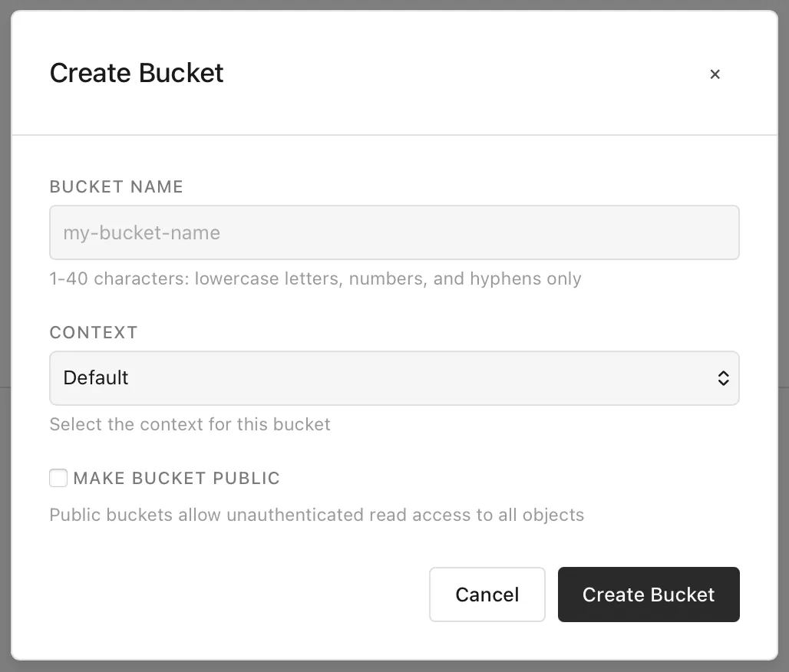
Task: Click the Create Bucket confirmation button
Action: 649,594
